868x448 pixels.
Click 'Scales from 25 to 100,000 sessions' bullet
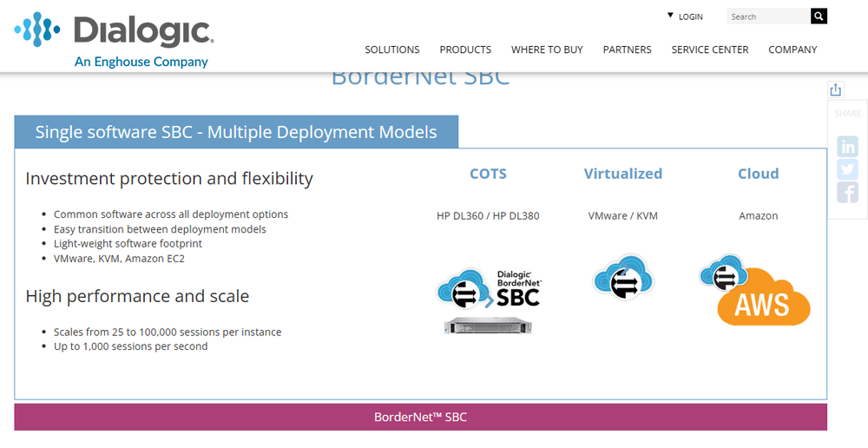click(168, 333)
